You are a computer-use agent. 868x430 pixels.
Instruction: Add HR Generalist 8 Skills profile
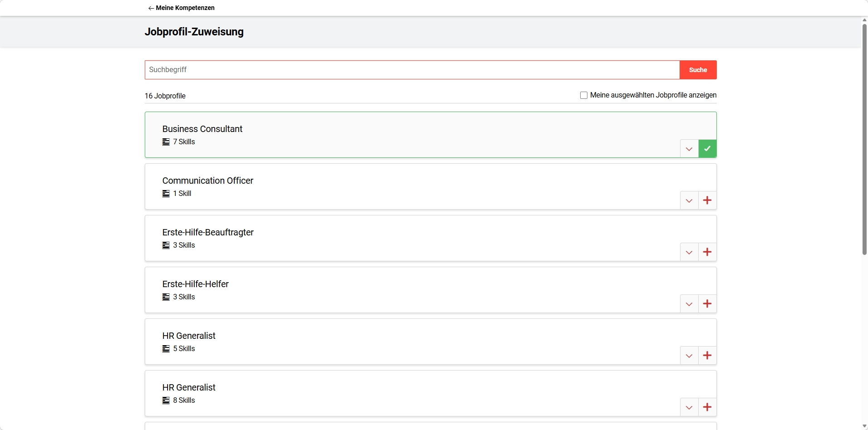click(707, 407)
